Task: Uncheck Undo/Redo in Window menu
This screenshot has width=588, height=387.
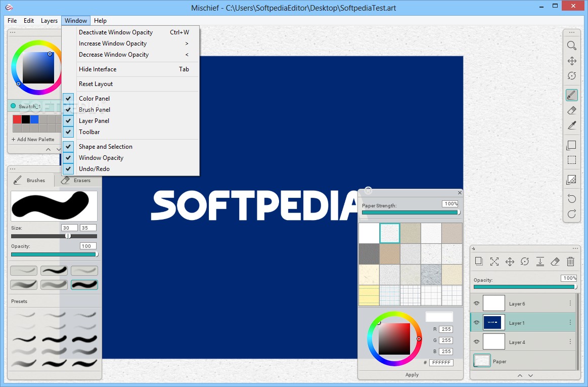Action: (68, 169)
